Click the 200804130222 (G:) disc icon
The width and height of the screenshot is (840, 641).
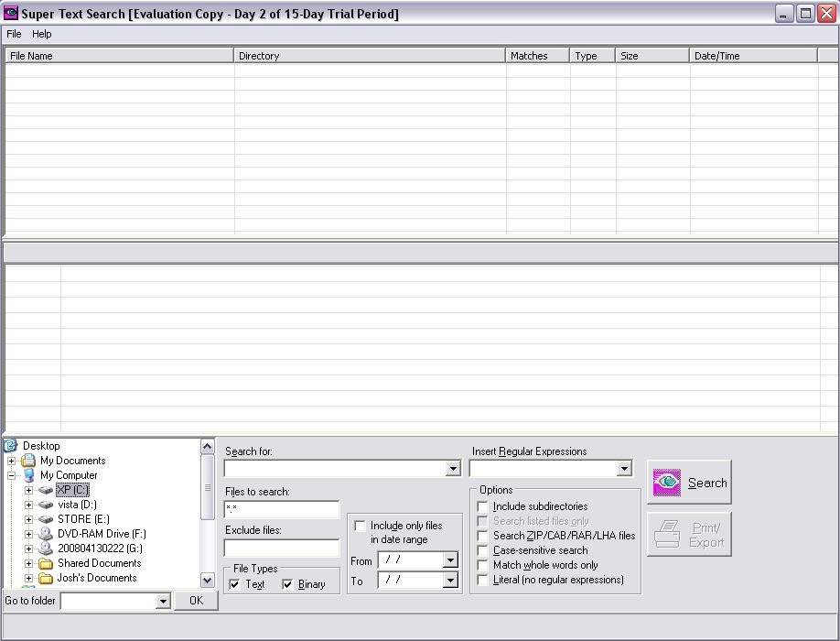click(46, 549)
